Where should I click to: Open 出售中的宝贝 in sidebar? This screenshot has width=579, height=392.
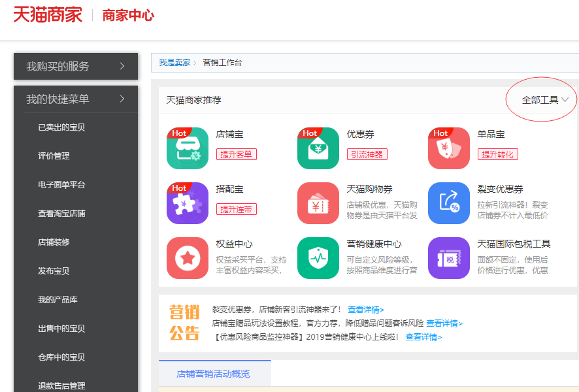click(61, 329)
